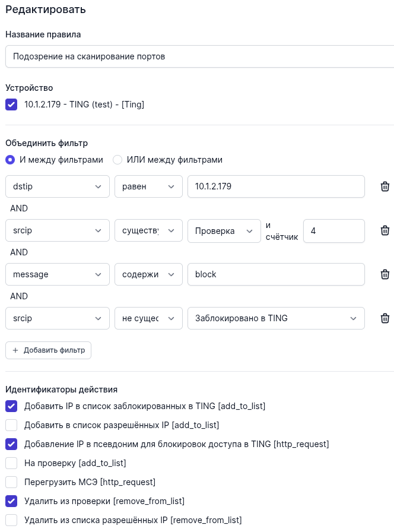The image size is (394, 532).
Task: Remove the srcip counter filter with trash icon
Action: 385,230
